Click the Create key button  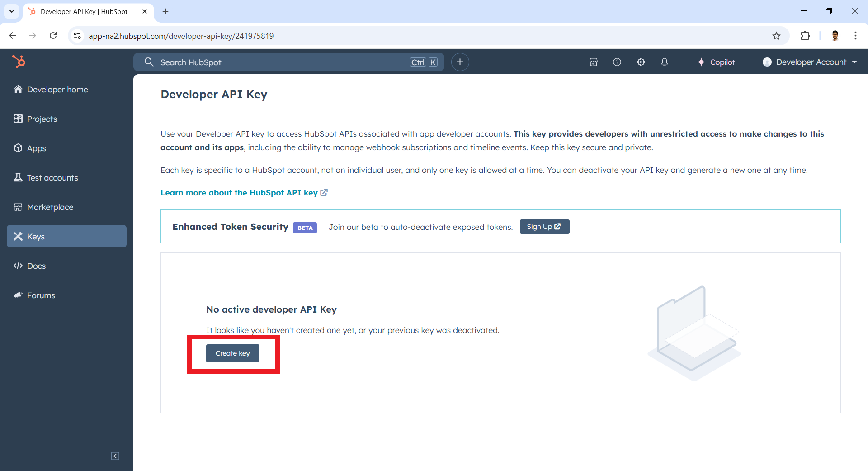pyautogui.click(x=233, y=353)
